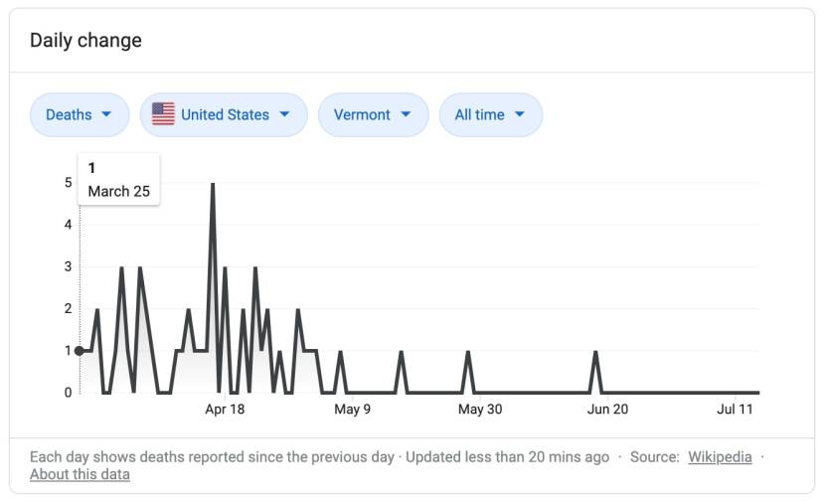Open the About this data link
The height and width of the screenshot is (504, 829).
pos(80,474)
